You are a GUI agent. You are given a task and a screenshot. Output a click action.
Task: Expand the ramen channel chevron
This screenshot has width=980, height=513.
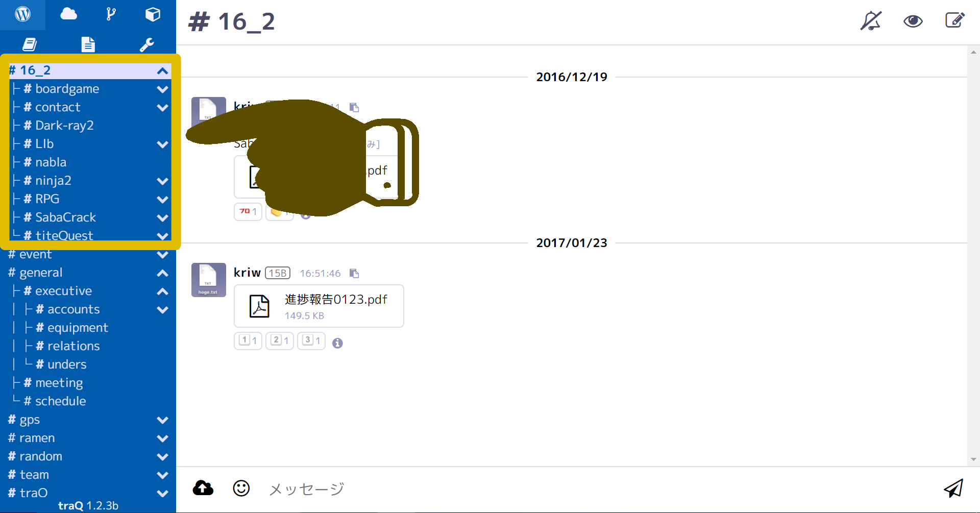[163, 438]
